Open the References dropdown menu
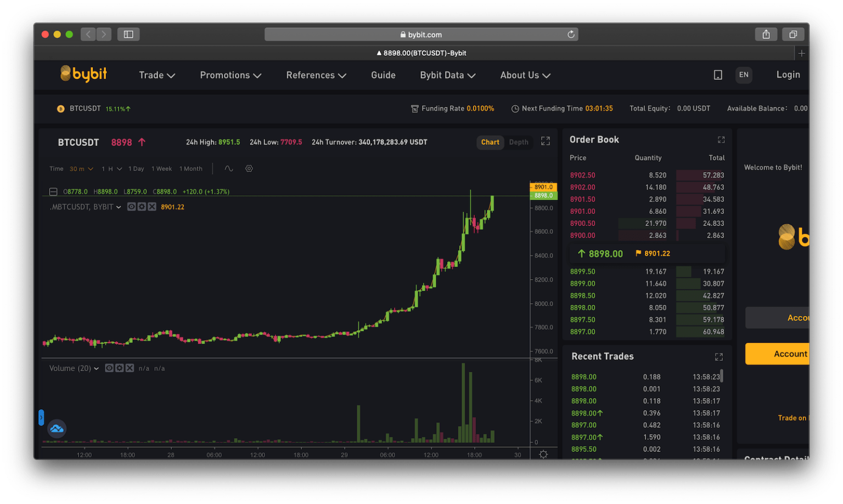Viewport: 843px width, 504px height. [316, 75]
